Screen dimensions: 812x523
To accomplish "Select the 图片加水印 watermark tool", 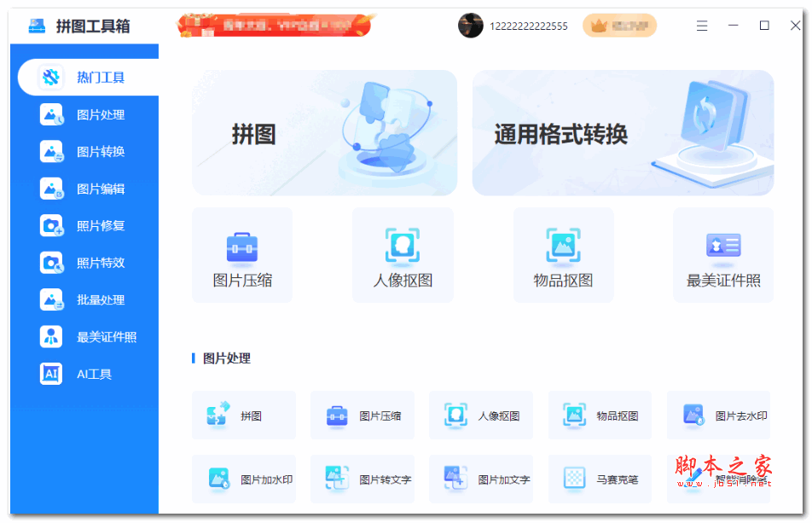I will (243, 479).
